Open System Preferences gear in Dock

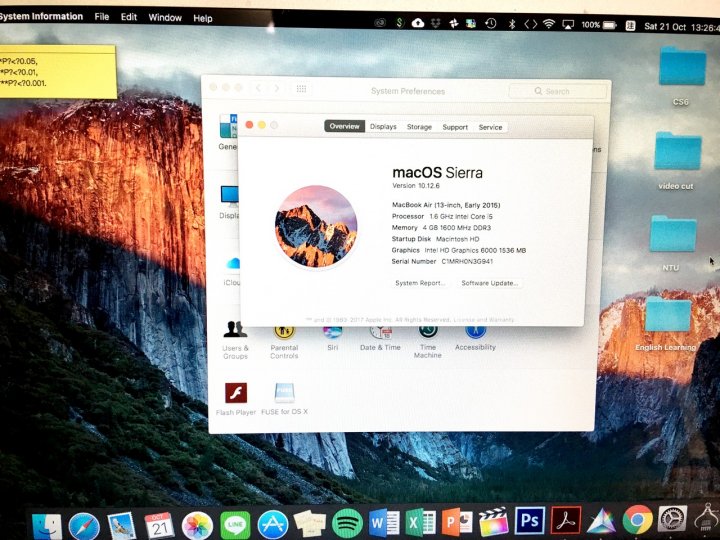pos(673,519)
